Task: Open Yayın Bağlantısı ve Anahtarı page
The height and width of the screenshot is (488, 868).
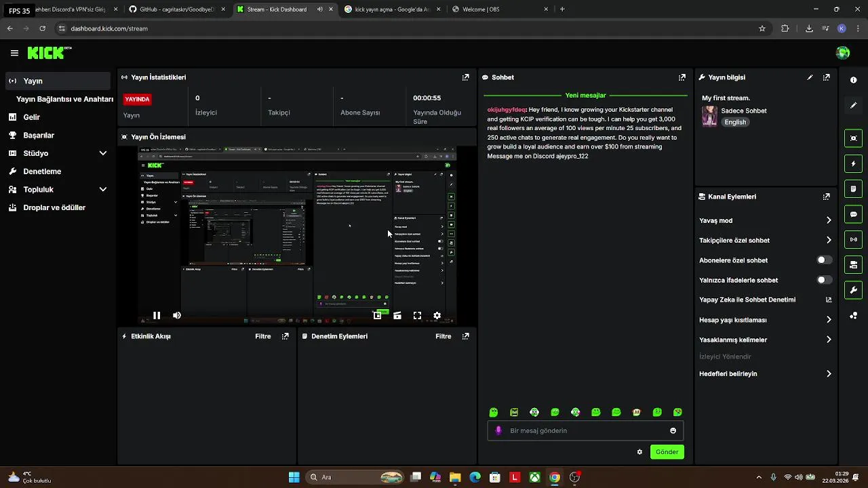Action: click(x=64, y=99)
